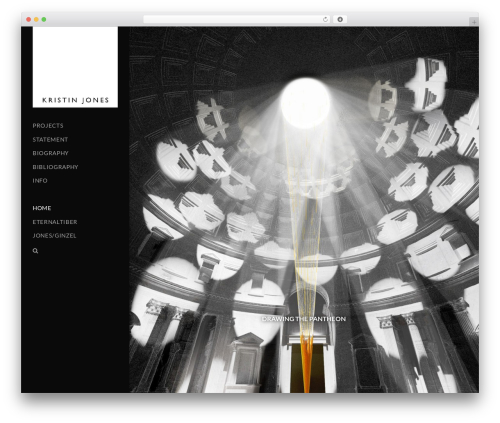Open a new tab with plus button
Viewport: 500px width, 423px height.
(474, 22)
